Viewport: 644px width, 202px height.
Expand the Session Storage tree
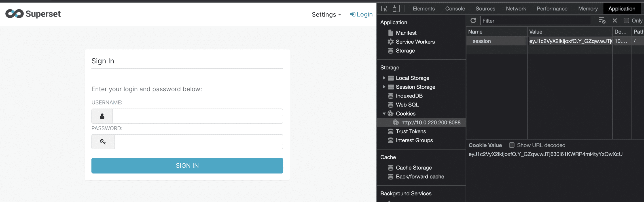pyautogui.click(x=384, y=87)
